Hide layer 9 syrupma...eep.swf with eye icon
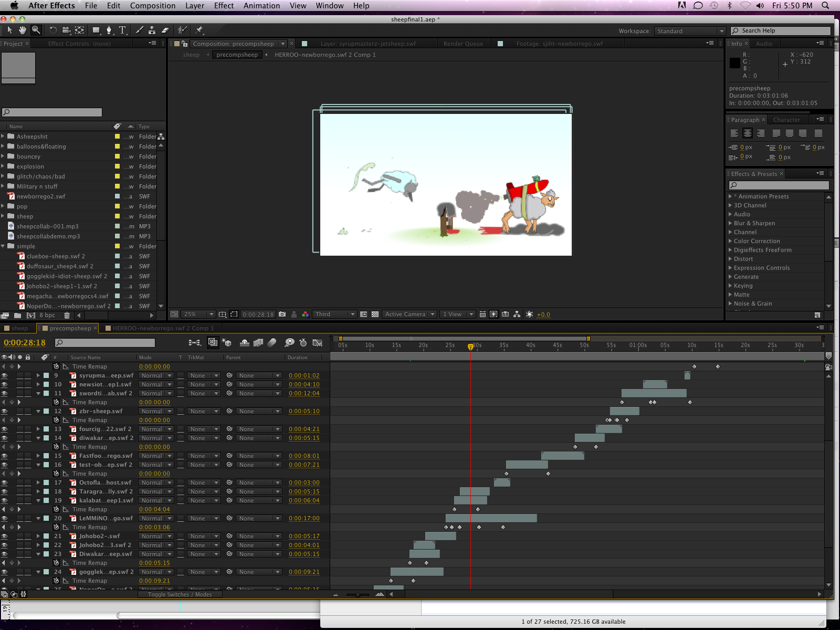This screenshot has width=840, height=630. pyautogui.click(x=4, y=376)
